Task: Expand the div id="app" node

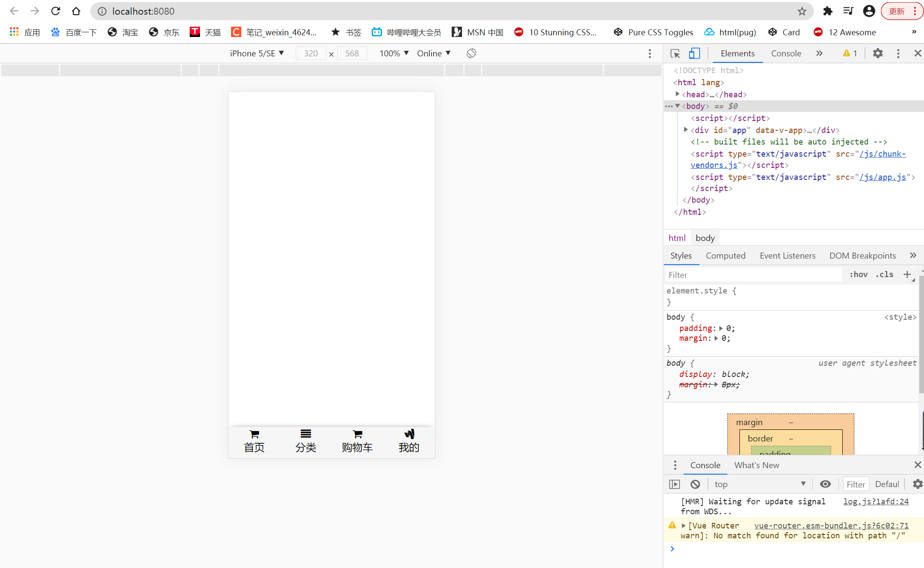Action: click(686, 130)
